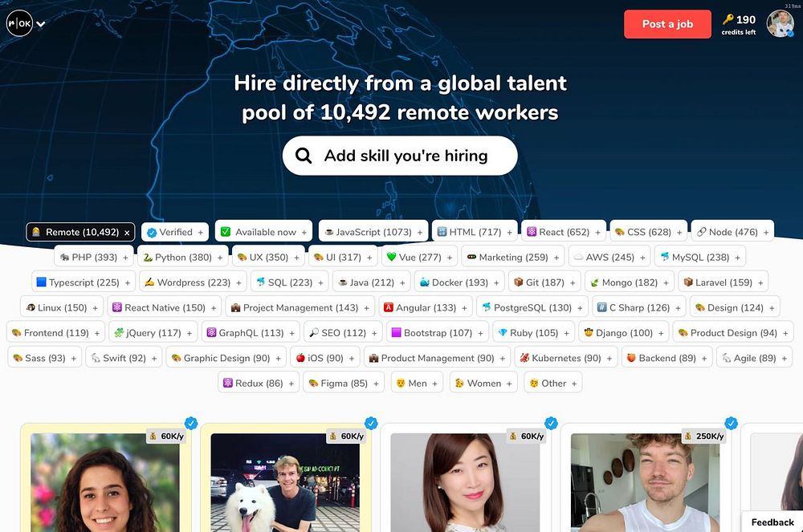Image resolution: width=803 pixels, height=532 pixels.
Task: Select the Sass (93) tag
Action: (x=44, y=358)
